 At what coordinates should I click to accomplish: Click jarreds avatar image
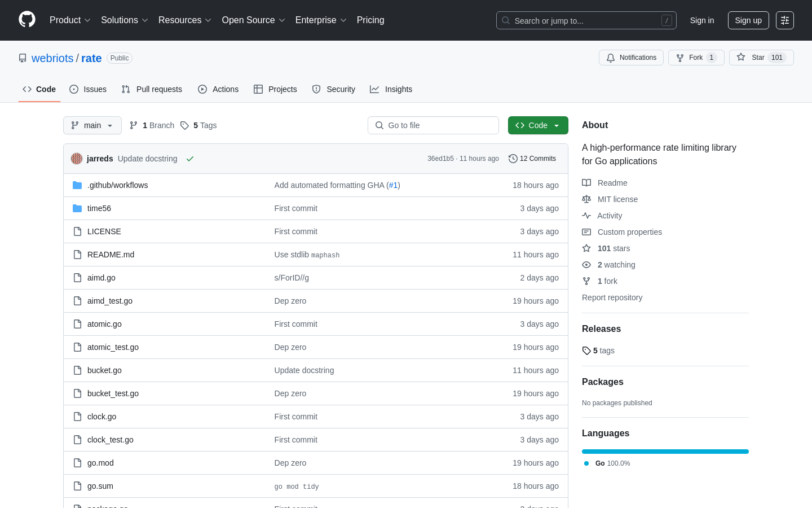77,159
